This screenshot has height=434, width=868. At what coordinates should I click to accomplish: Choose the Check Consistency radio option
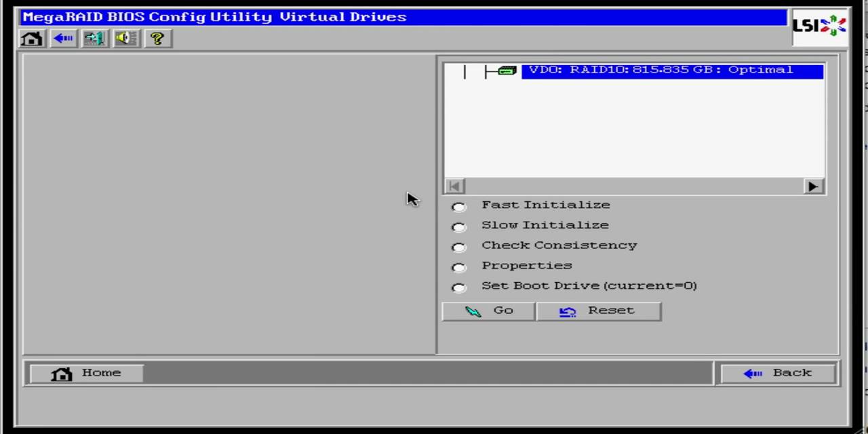coord(459,248)
